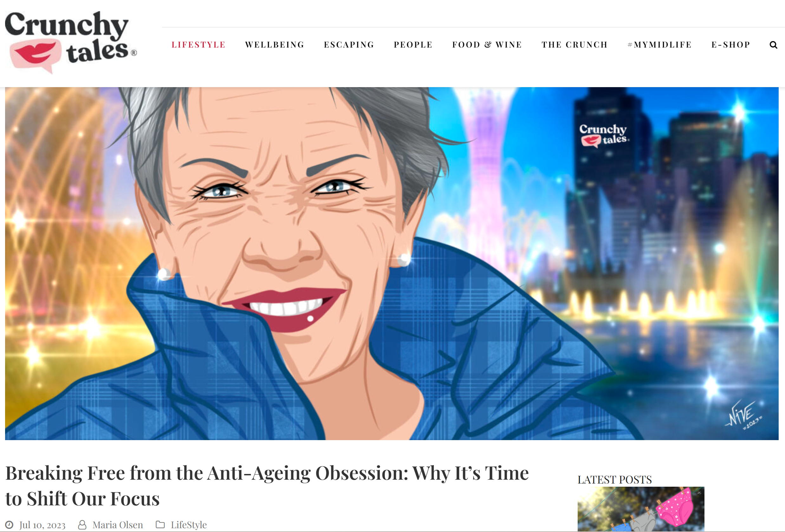
Task: Open Food & Wine section
Action: [x=487, y=45]
